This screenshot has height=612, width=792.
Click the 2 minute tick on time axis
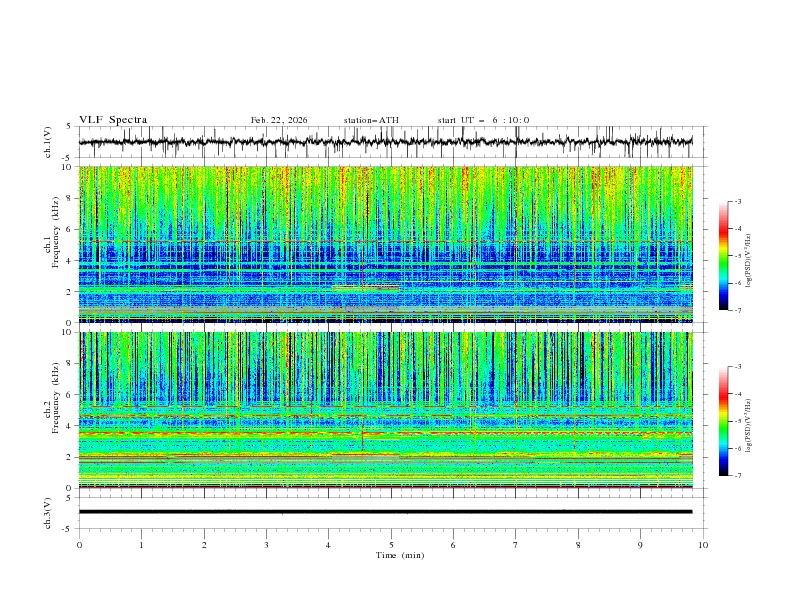(x=204, y=545)
